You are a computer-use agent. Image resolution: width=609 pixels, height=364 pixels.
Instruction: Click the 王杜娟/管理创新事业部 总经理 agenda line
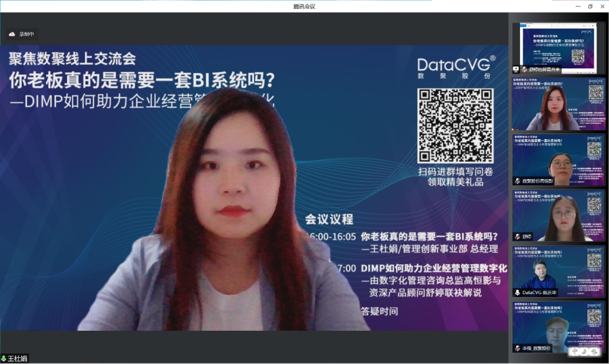coord(430,248)
